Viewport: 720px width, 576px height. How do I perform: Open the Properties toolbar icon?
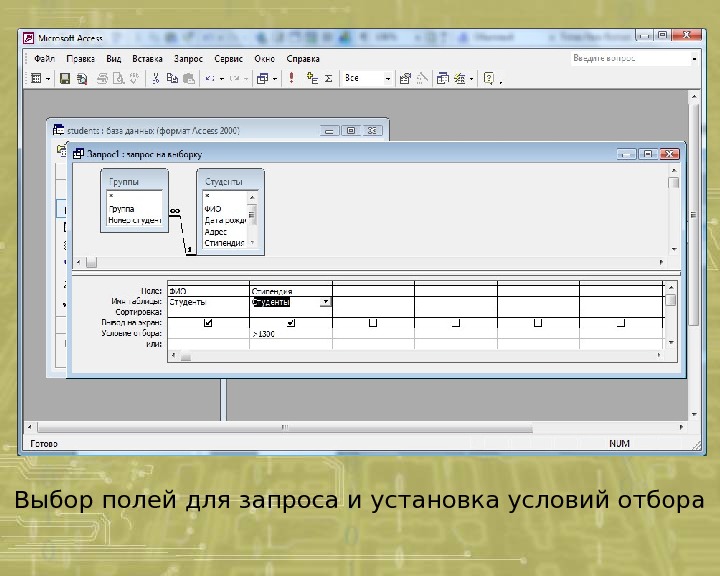tap(405, 79)
